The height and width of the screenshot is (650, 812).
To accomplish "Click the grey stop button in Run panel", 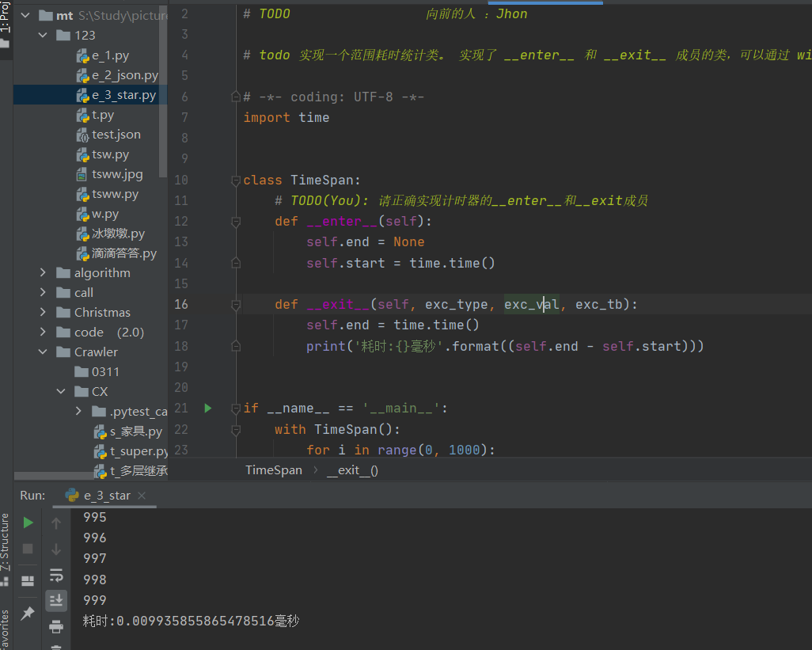I will click(28, 549).
